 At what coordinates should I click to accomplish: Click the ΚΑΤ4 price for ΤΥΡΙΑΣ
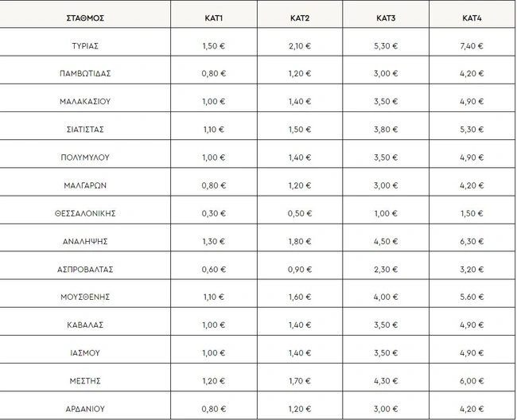tap(472, 45)
